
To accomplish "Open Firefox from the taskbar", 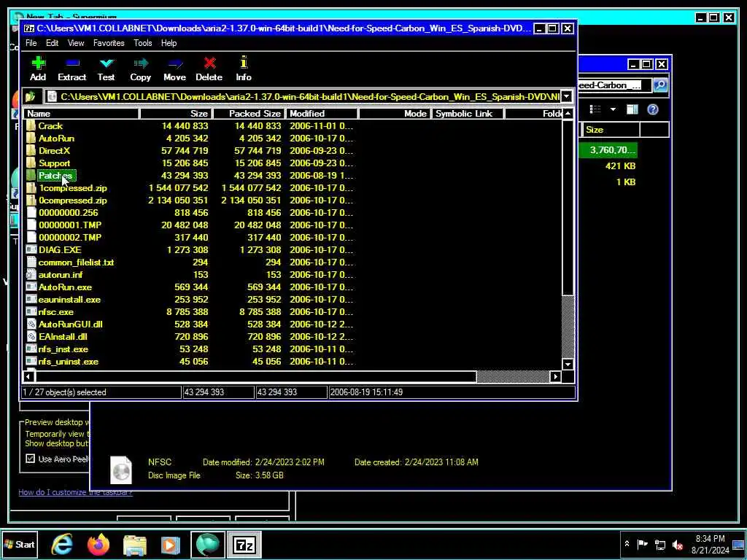I will (x=98, y=545).
